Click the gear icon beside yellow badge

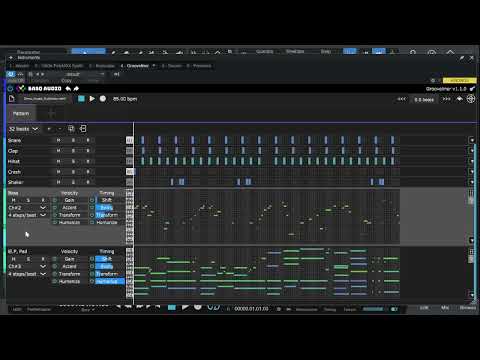[433, 80]
